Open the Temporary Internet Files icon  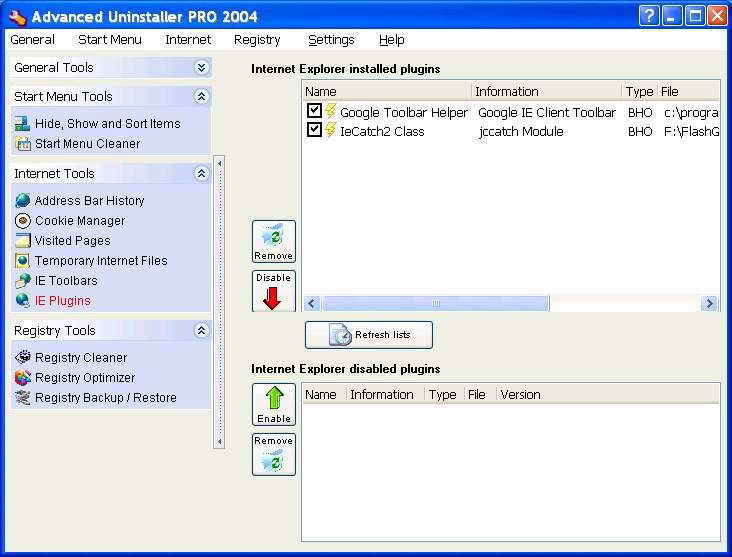click(x=23, y=261)
